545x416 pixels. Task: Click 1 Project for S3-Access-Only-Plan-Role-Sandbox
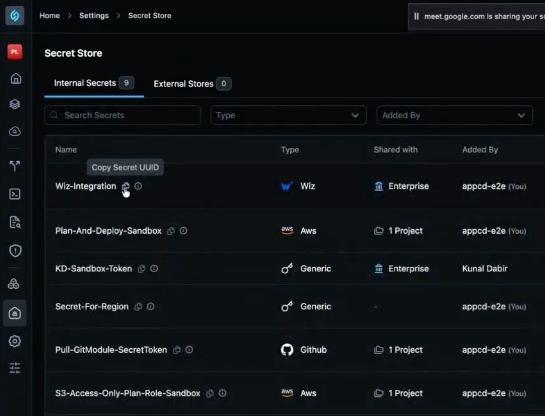point(398,393)
